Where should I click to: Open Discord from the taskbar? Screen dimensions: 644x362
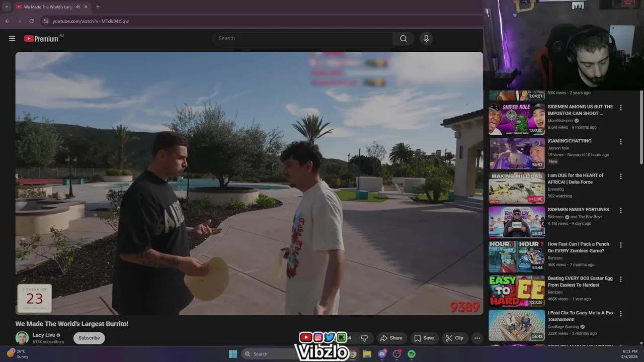click(382, 354)
